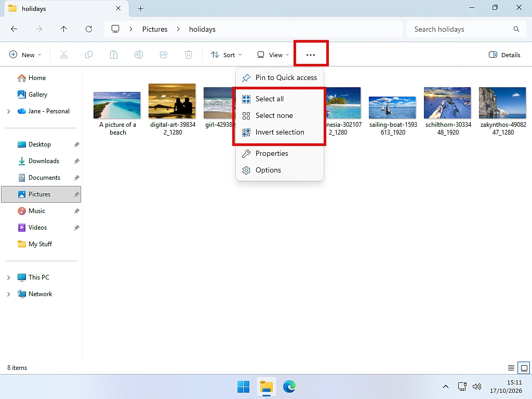Open Downloads in navigation pane
Viewport: 532px width, 399px height.
[x=44, y=161]
